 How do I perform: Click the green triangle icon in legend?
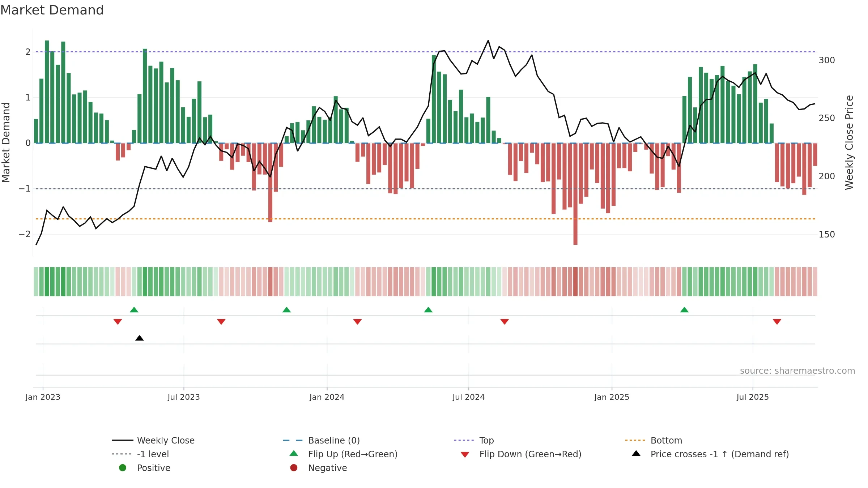click(x=294, y=453)
